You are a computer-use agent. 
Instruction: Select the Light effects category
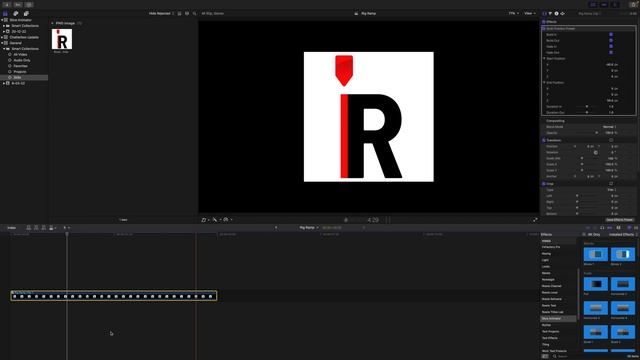click(545, 260)
